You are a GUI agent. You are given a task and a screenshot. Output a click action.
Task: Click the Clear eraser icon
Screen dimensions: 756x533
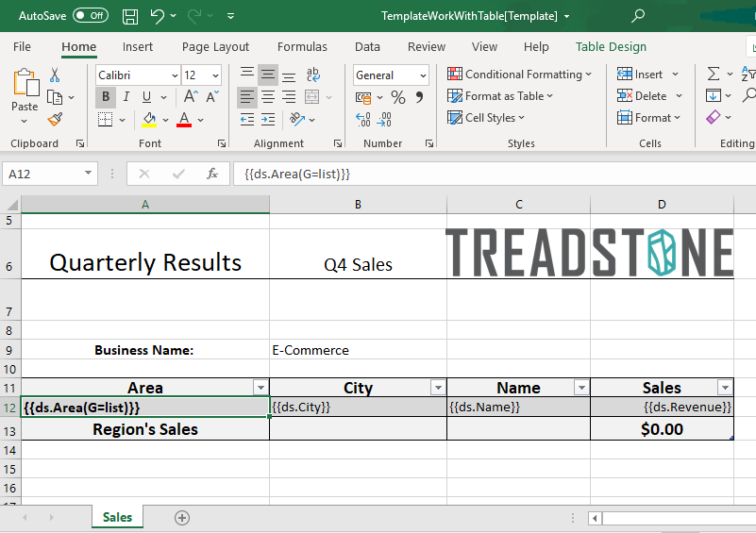714,117
